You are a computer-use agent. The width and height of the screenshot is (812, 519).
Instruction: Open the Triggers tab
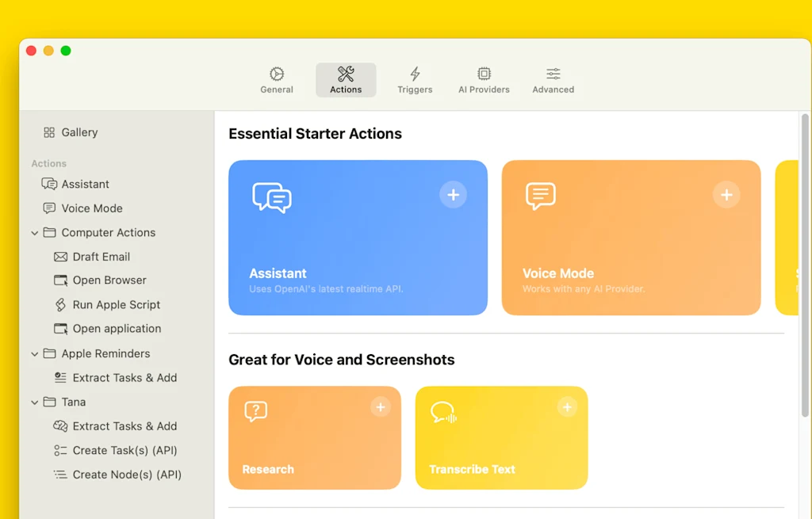click(x=415, y=80)
